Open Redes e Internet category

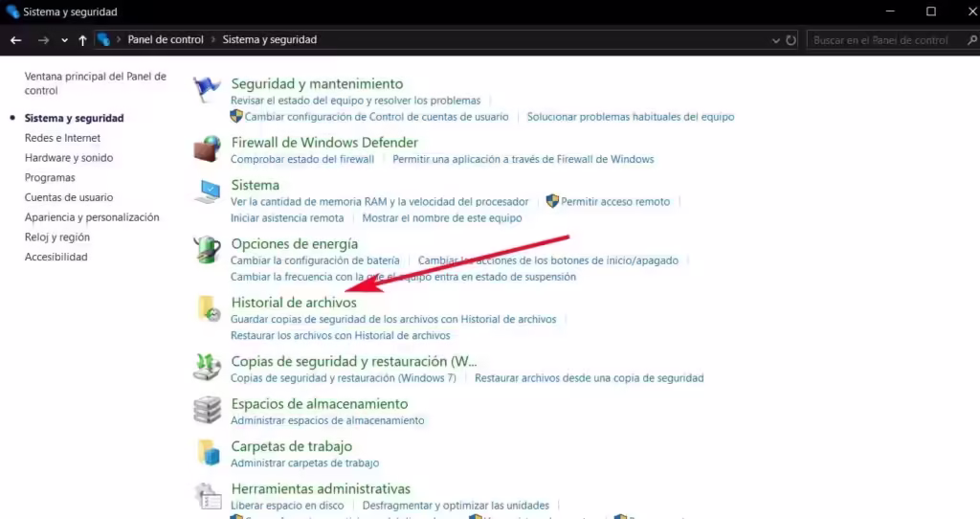62,138
